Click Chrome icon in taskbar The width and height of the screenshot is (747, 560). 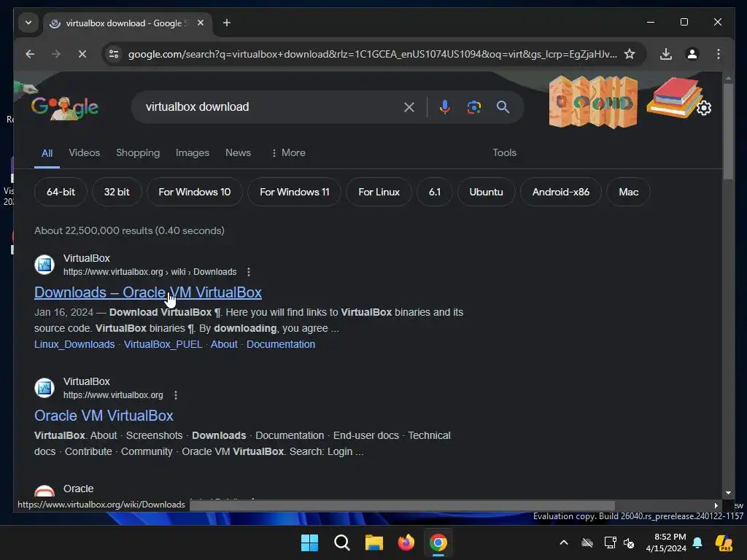[438, 542]
